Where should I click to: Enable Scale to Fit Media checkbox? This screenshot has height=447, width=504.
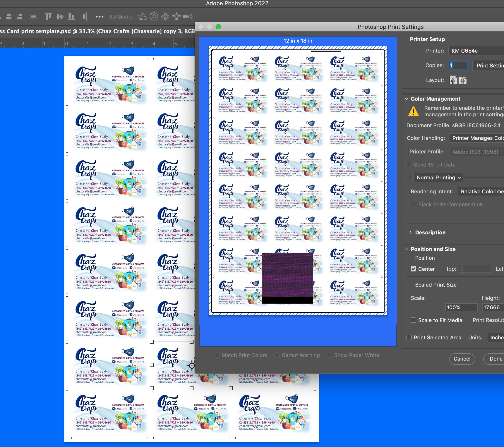tap(413, 320)
